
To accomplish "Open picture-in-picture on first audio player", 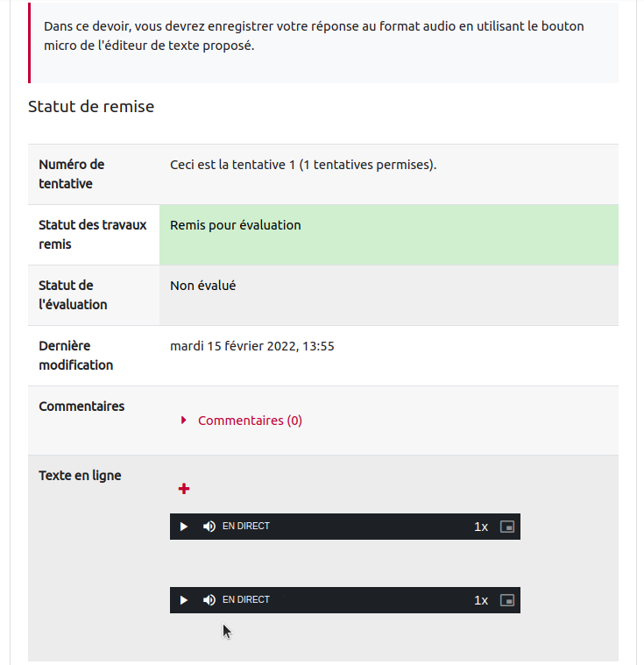I will coord(506,527).
